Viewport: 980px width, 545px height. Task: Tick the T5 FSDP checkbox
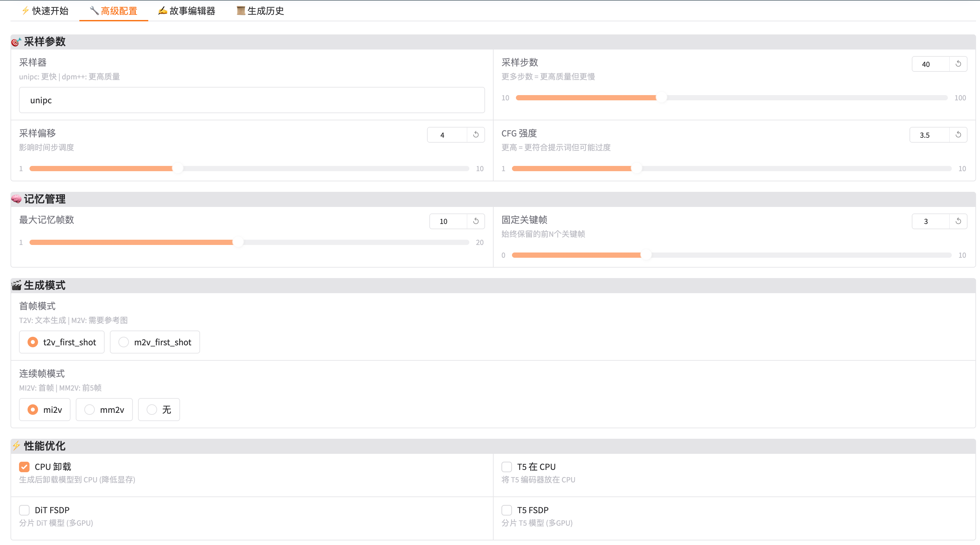pos(506,510)
